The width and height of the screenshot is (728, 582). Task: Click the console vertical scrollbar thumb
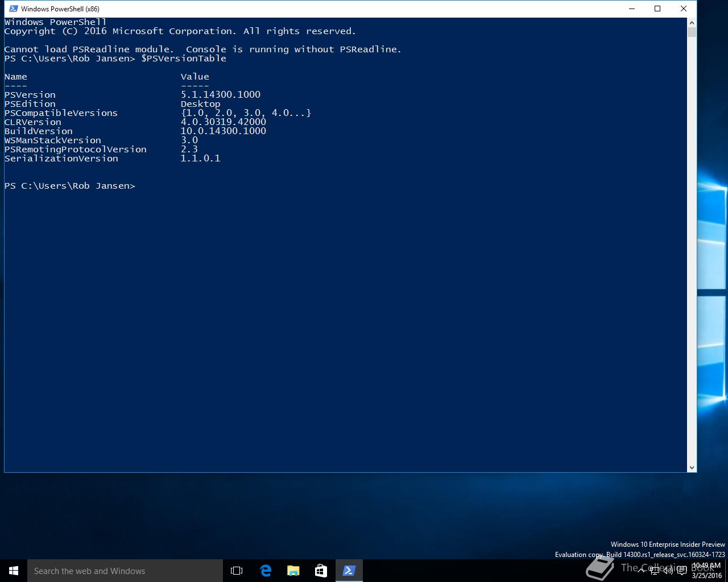pyautogui.click(x=692, y=32)
